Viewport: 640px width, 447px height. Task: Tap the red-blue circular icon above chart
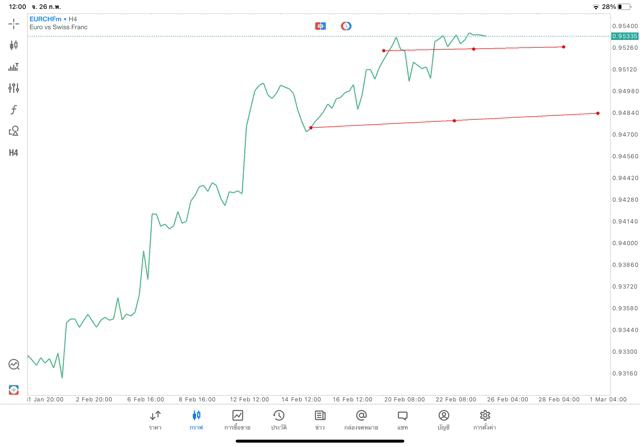346,26
